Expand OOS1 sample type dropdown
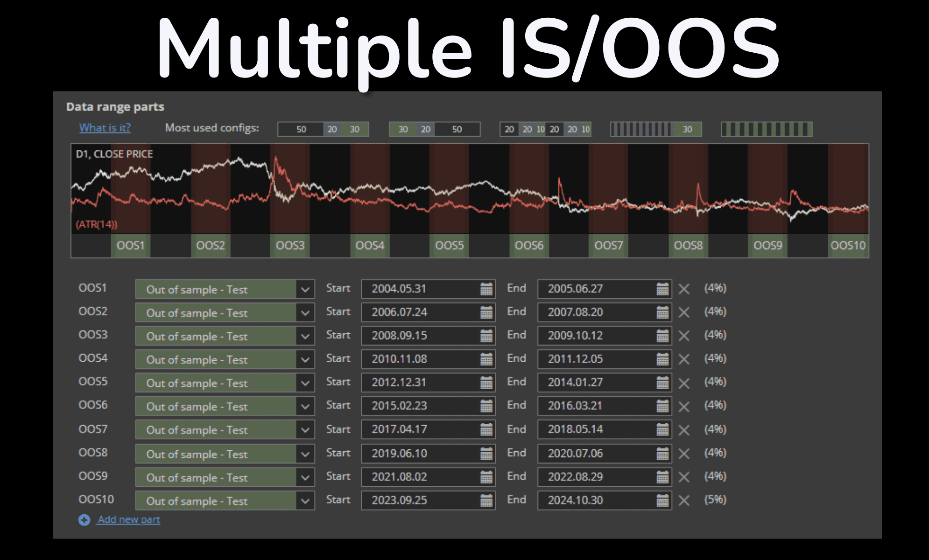 pyautogui.click(x=305, y=289)
